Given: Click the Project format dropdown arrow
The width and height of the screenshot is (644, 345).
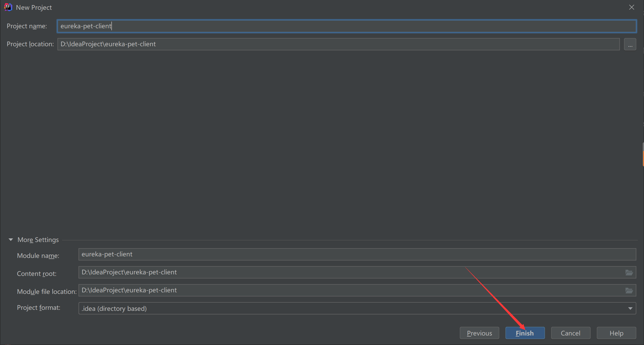Looking at the screenshot, I should pos(631,308).
